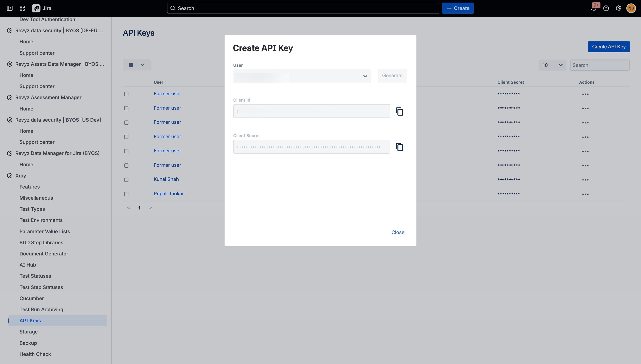Focus the API keys table search field
The image size is (641, 364).
click(600, 65)
